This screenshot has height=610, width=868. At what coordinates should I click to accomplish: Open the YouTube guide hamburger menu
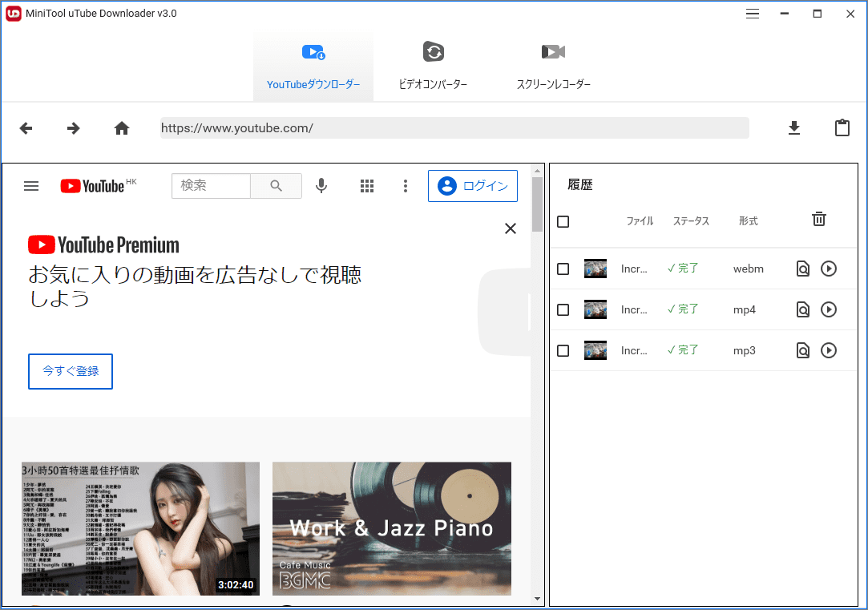(x=31, y=186)
